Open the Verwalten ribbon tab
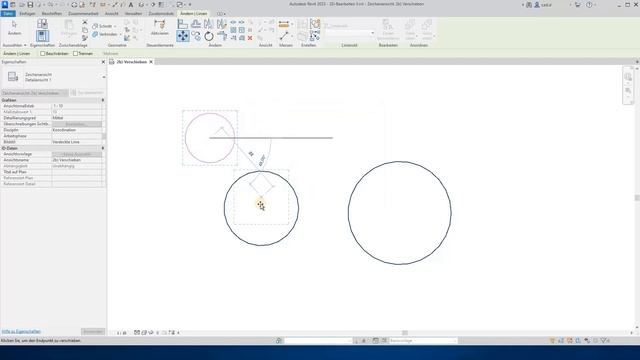This screenshot has width=640, height=360. pyautogui.click(x=133, y=13)
